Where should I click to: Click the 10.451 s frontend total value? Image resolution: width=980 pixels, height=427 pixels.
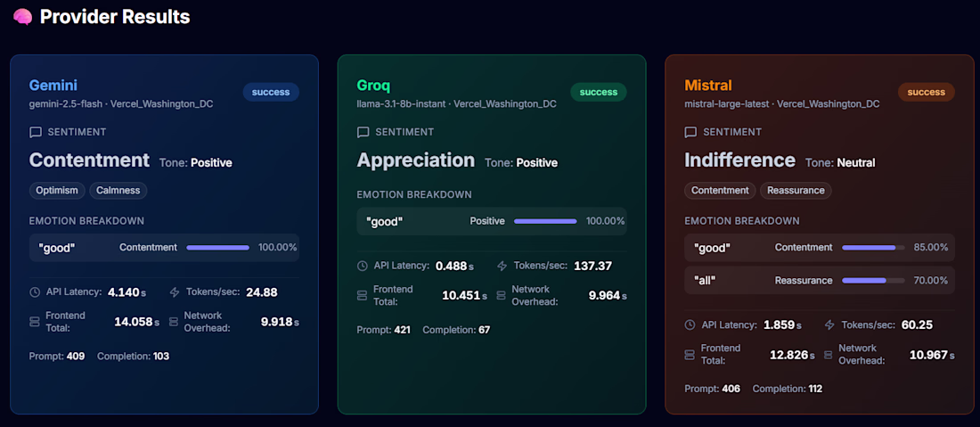(x=464, y=296)
